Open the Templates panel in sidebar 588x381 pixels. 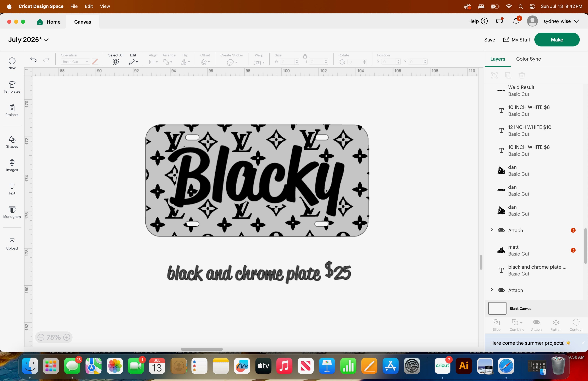[x=12, y=87]
